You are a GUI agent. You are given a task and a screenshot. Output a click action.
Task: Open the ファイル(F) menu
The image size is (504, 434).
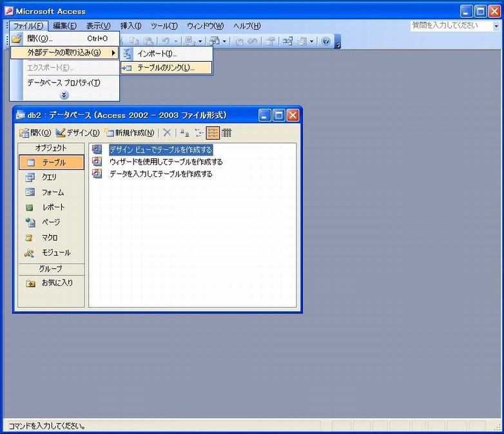tap(28, 26)
